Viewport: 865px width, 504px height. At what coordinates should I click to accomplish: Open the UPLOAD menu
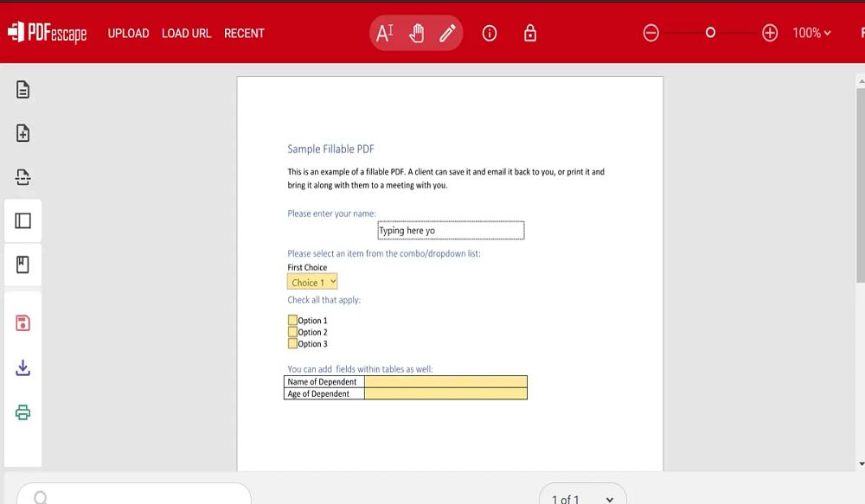129,33
